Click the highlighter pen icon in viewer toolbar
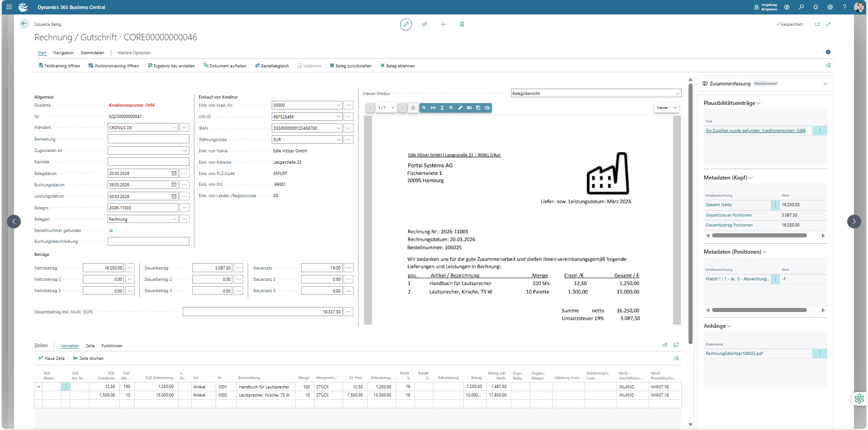868x430 pixels. [460, 108]
